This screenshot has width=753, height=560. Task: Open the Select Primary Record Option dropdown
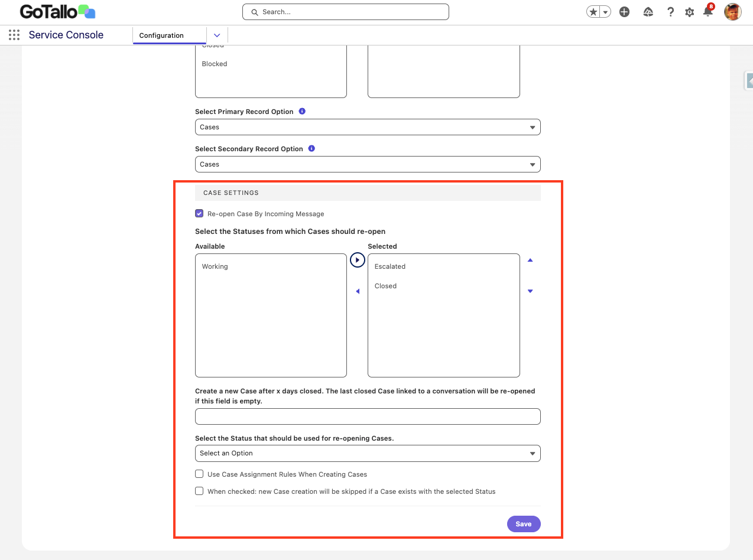pyautogui.click(x=368, y=127)
